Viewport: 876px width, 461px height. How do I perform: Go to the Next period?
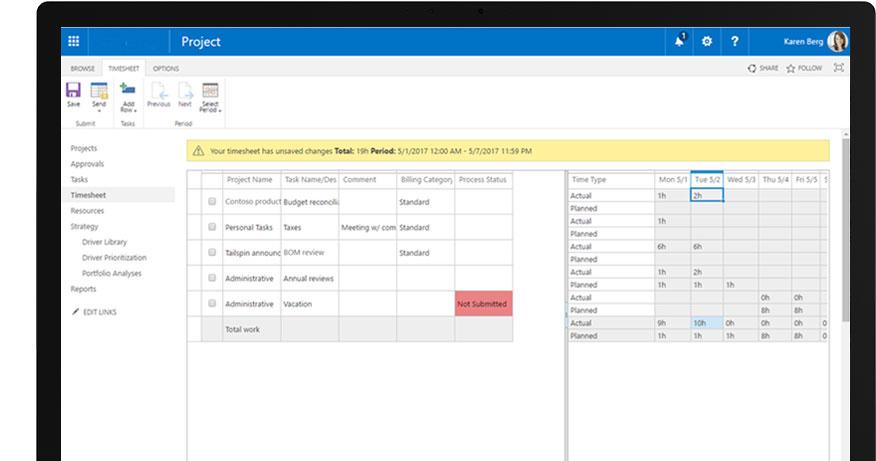tap(185, 94)
